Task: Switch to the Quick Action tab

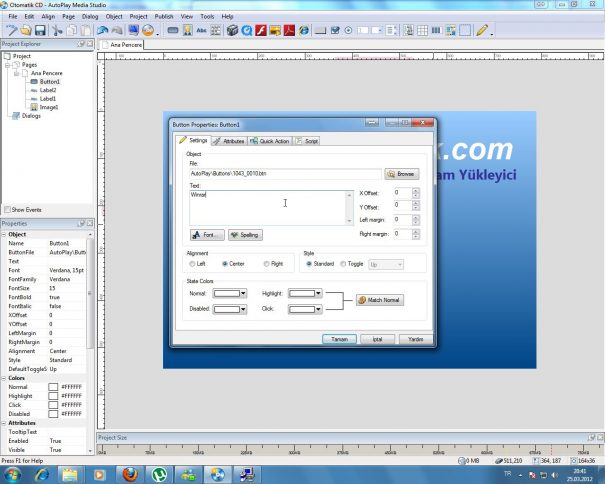Action: pos(270,141)
